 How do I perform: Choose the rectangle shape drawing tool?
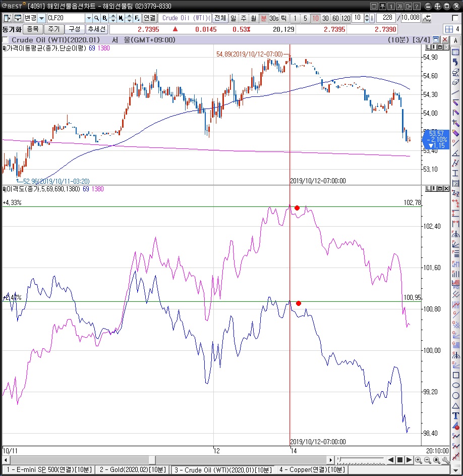pos(456,375)
